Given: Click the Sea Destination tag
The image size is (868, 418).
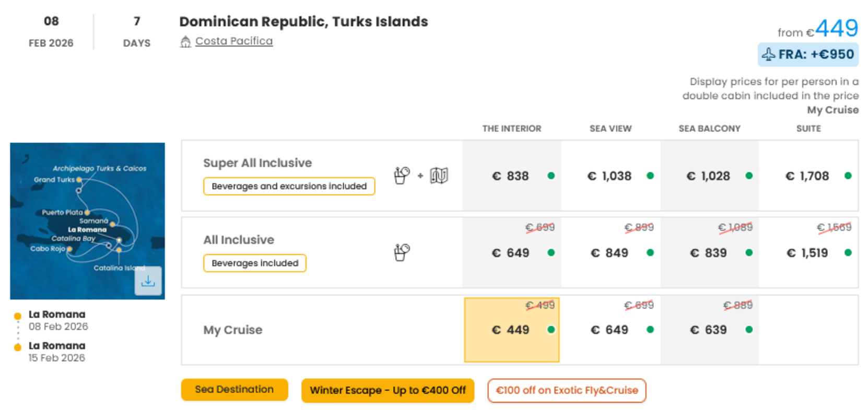Looking at the screenshot, I should click(234, 390).
